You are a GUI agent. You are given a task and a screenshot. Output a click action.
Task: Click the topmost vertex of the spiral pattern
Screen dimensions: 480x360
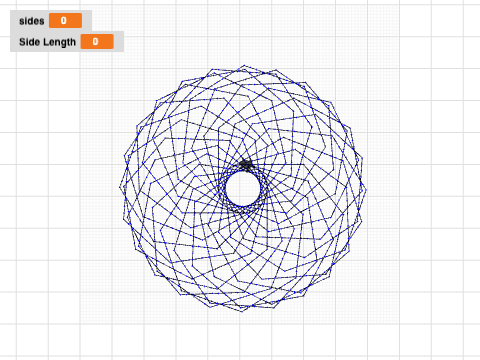pyautogui.click(x=244, y=65)
